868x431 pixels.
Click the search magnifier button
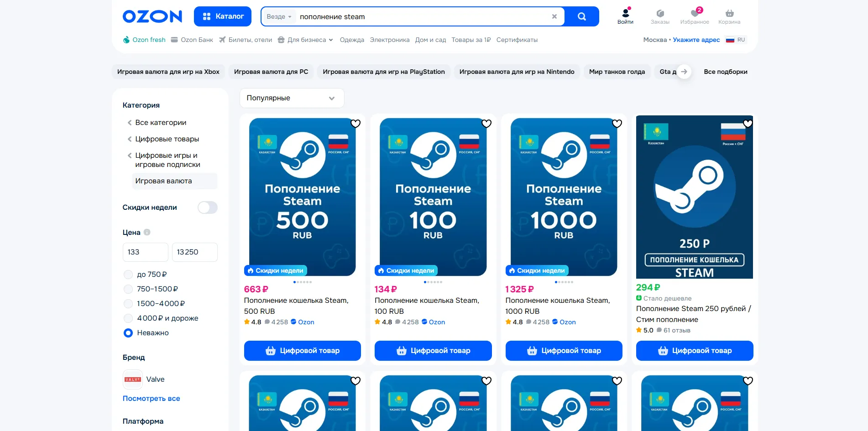click(x=581, y=16)
